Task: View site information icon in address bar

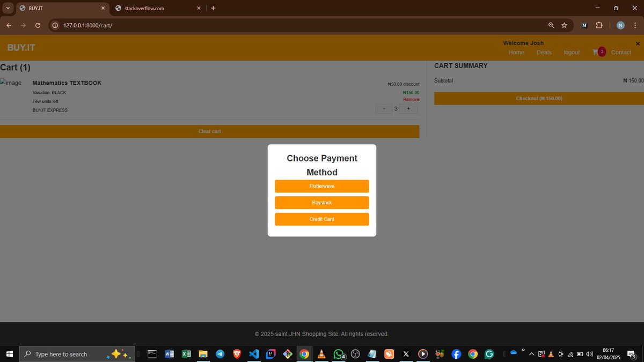Action: tap(55, 25)
